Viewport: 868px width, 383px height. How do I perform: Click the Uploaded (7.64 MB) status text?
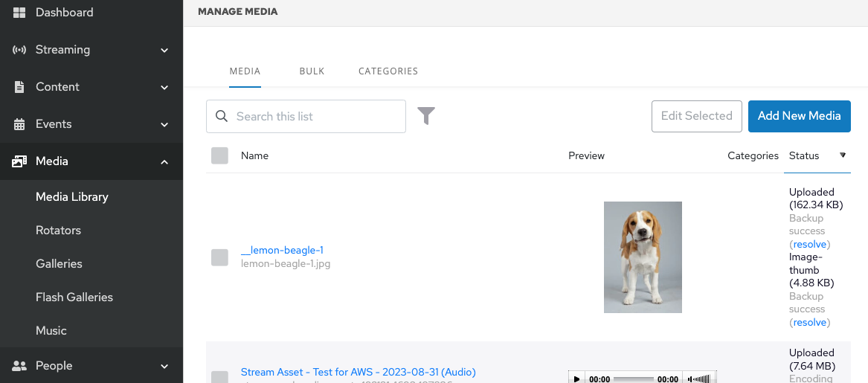(x=812, y=359)
